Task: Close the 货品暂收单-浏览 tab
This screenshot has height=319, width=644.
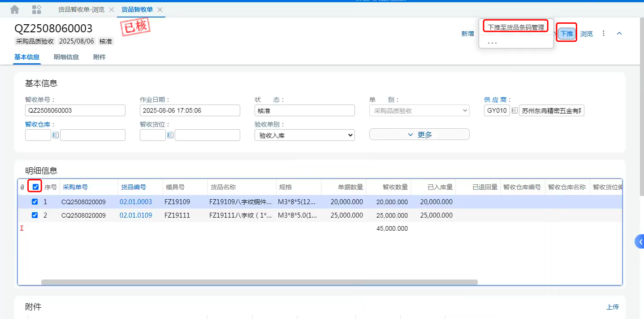Action: coord(112,9)
